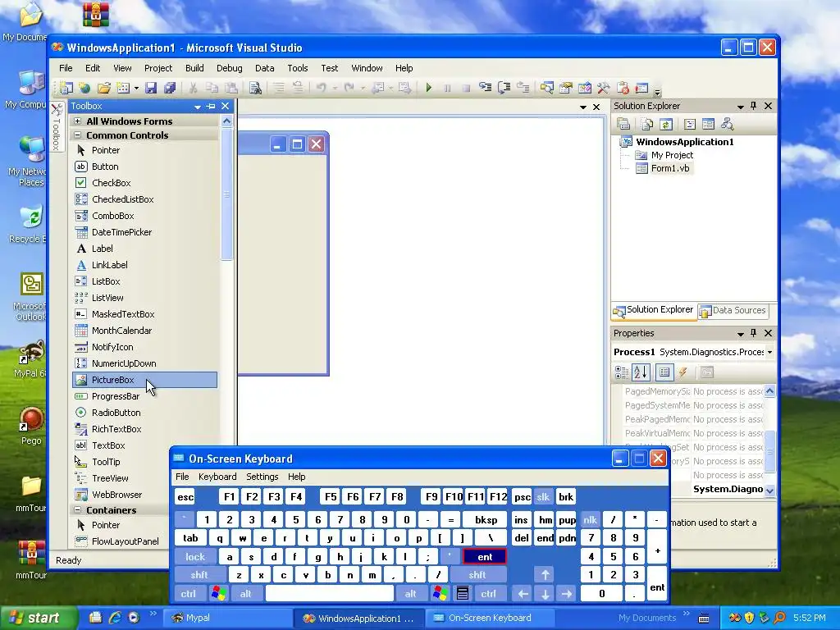Toggle the slk key on On-Screen Keyboard

point(543,496)
